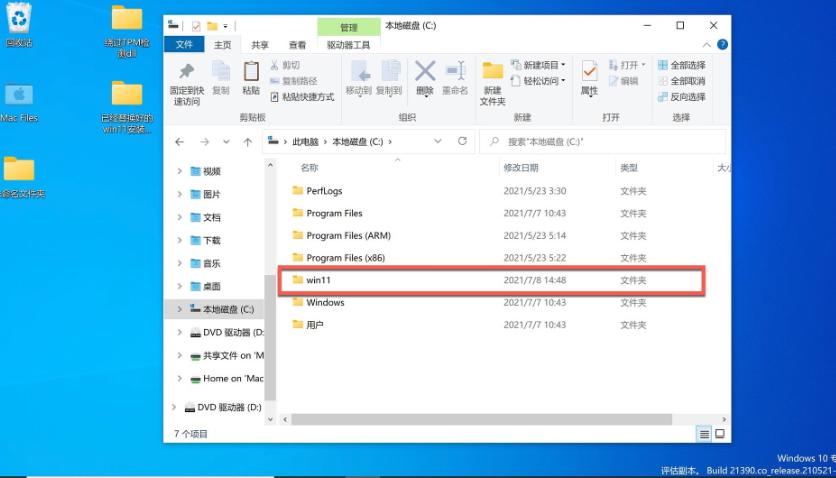Open Customize Quick Access Toolbar dropdown
Screen dimensions: 836x478
click(226, 26)
